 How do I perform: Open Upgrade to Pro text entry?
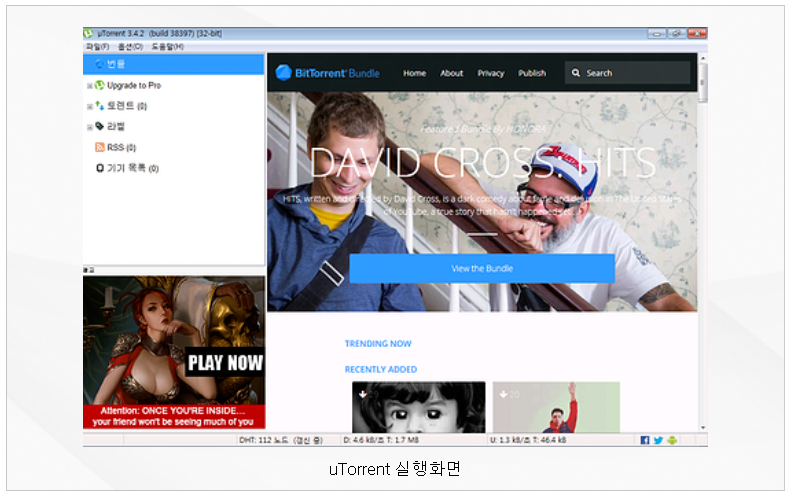(134, 85)
